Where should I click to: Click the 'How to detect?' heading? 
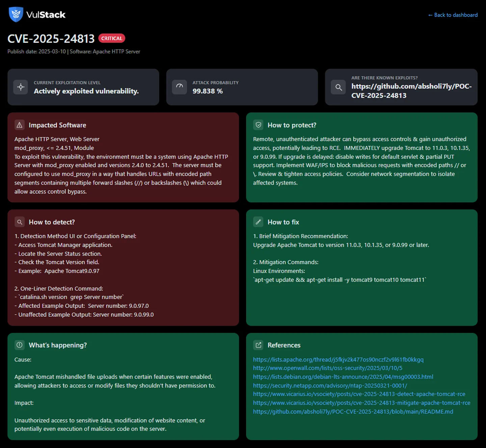point(52,222)
